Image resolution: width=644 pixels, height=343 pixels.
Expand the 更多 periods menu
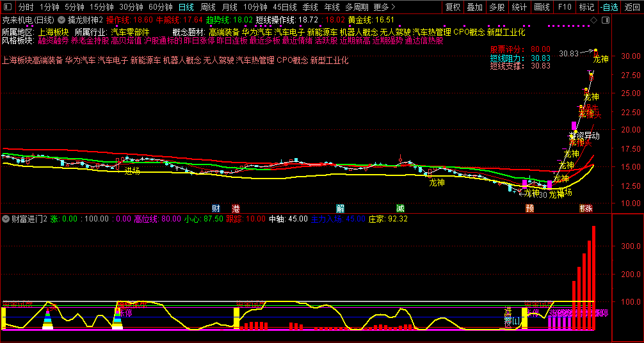[x=385, y=6]
